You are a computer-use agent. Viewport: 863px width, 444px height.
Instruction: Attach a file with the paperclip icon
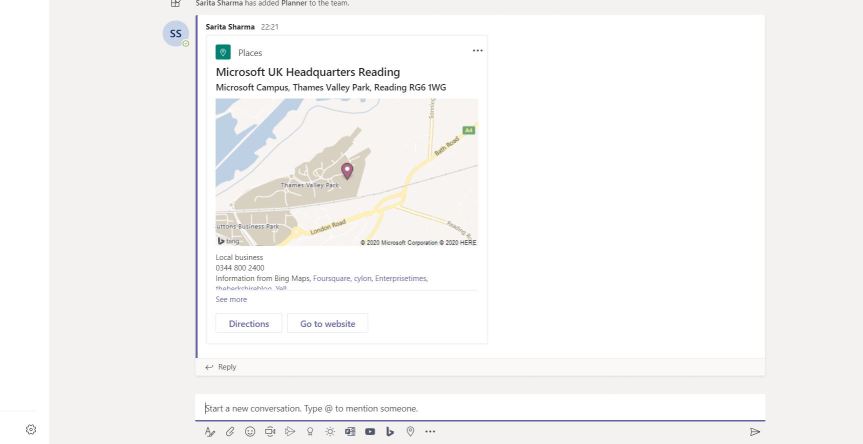pos(230,432)
